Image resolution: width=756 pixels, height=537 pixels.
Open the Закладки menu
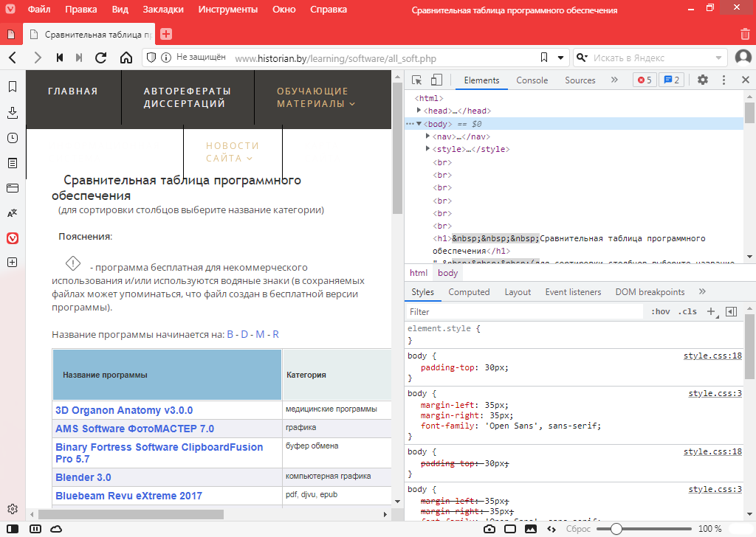click(x=164, y=10)
